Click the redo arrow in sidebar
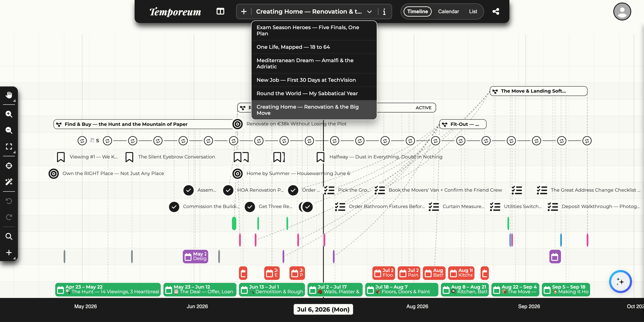 [x=9, y=217]
